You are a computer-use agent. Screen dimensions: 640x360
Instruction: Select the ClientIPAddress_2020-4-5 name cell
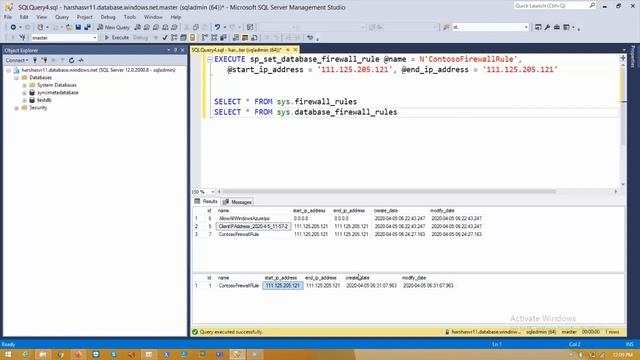click(x=253, y=227)
